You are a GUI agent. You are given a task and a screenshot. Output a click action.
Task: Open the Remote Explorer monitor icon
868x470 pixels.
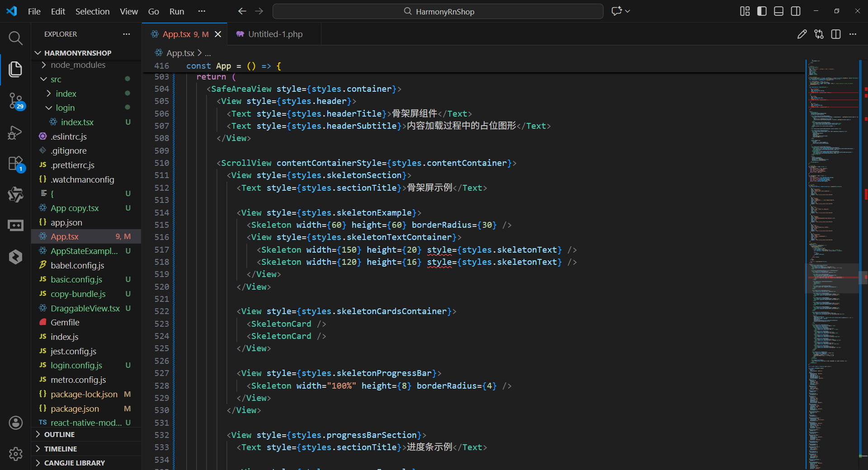point(15,226)
